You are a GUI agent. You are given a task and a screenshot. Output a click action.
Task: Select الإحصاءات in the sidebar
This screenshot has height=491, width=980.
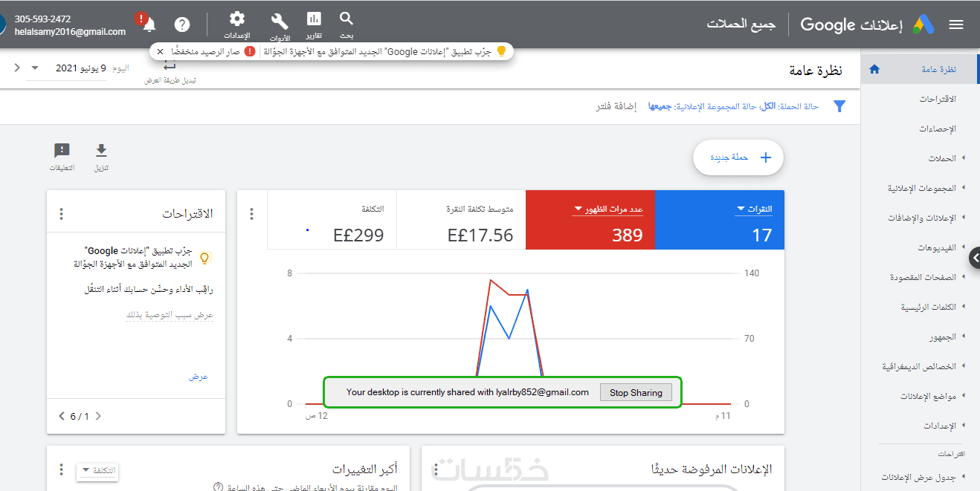coord(937,129)
